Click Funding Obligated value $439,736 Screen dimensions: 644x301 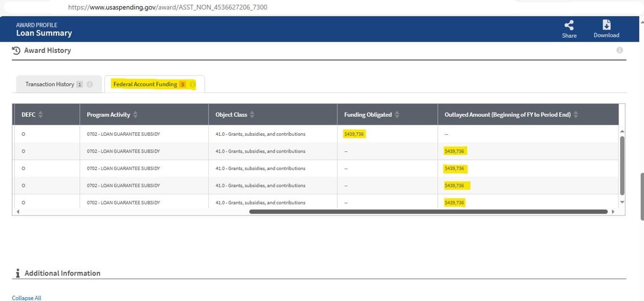[354, 134]
